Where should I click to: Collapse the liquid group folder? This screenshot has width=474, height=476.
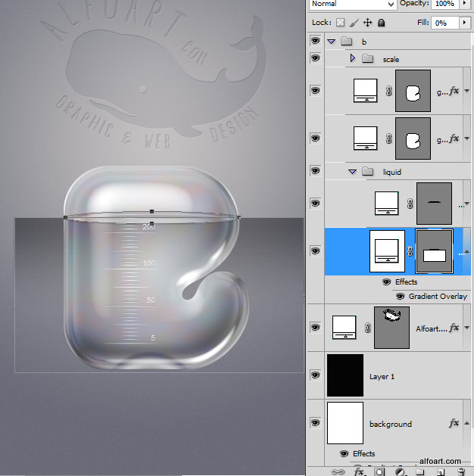coord(352,172)
